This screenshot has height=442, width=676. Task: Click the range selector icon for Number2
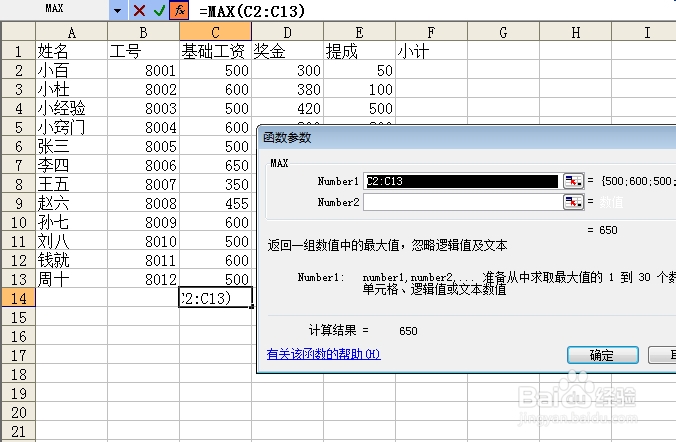click(x=573, y=202)
